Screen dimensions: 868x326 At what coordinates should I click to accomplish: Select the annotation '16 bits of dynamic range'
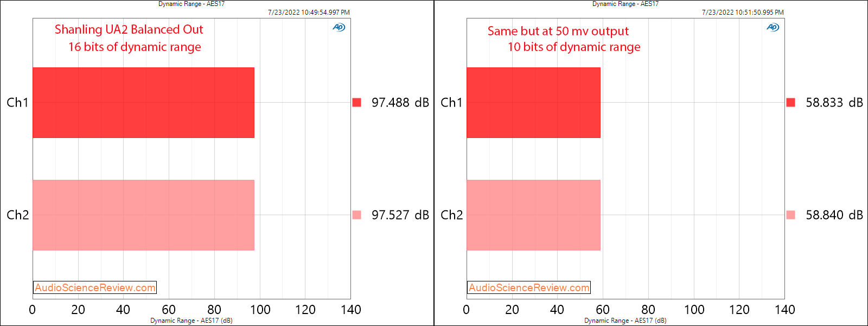coord(135,47)
